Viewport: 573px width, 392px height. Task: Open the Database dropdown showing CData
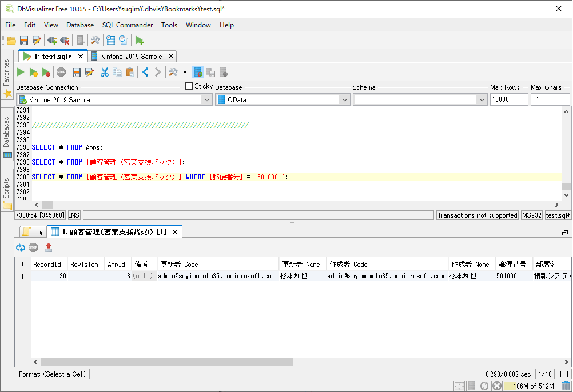tap(282, 99)
